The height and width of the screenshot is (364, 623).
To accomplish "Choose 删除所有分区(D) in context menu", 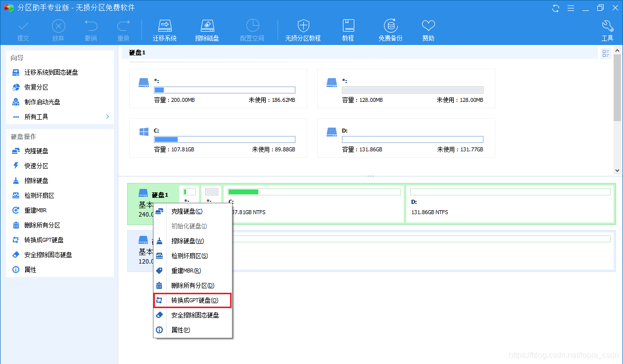I will (x=192, y=285).
